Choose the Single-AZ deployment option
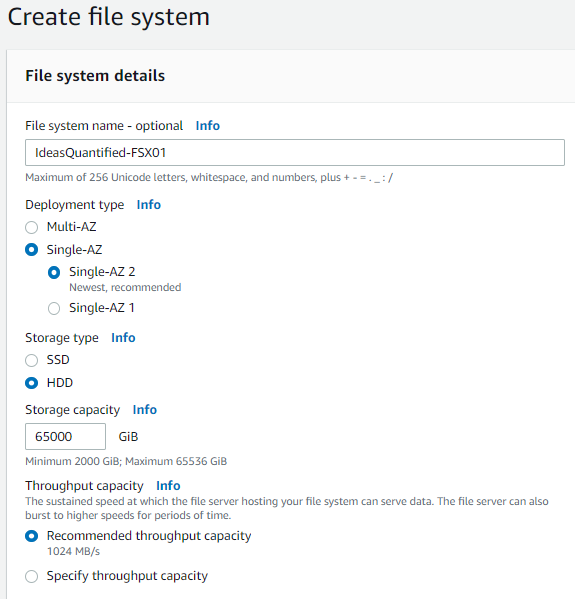The image size is (575, 599). click(31, 250)
